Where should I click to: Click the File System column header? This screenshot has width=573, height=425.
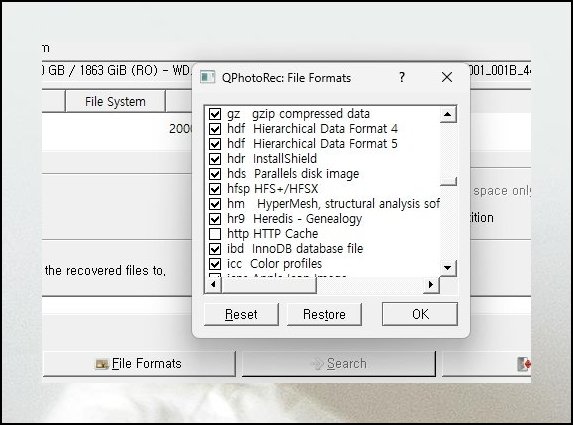pos(115,101)
